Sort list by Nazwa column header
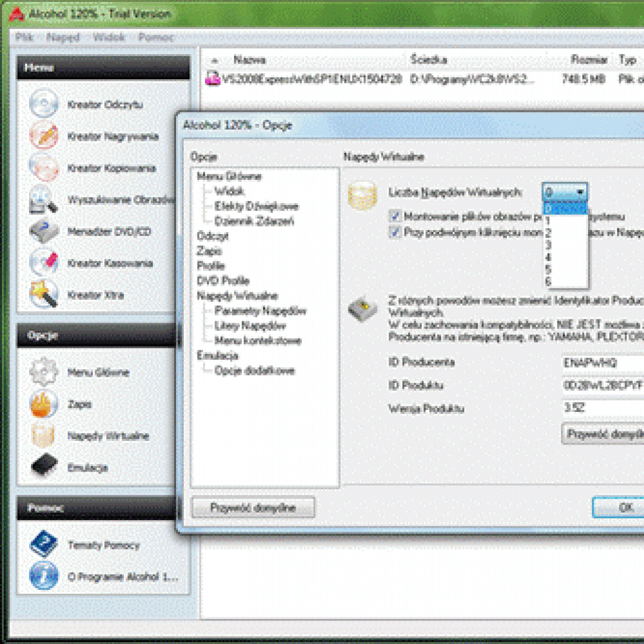The height and width of the screenshot is (644, 644). tap(250, 60)
